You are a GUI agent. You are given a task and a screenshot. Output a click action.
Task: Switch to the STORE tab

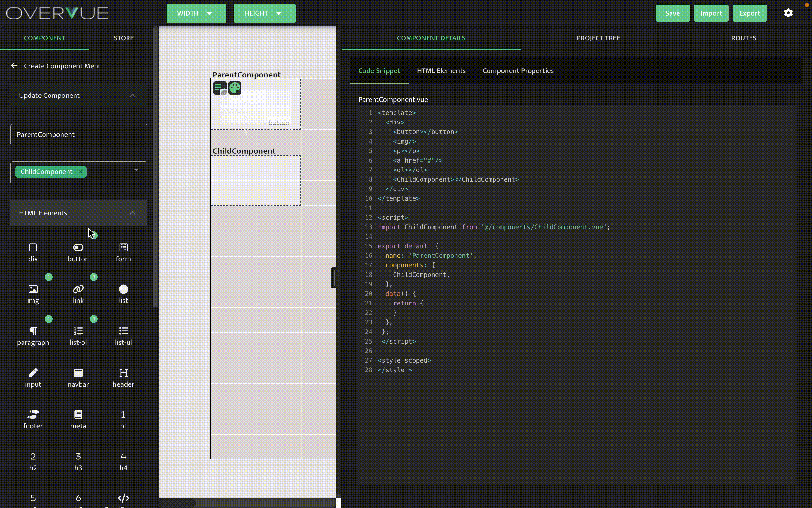pyautogui.click(x=123, y=38)
